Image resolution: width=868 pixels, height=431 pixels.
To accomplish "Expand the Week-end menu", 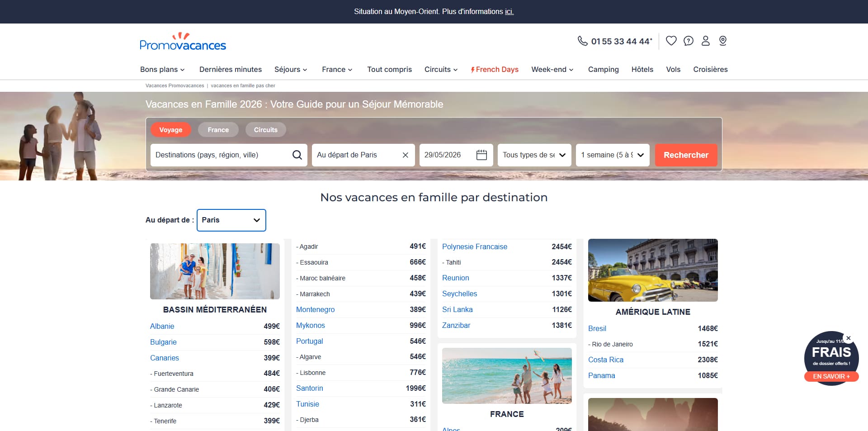I will coord(552,69).
